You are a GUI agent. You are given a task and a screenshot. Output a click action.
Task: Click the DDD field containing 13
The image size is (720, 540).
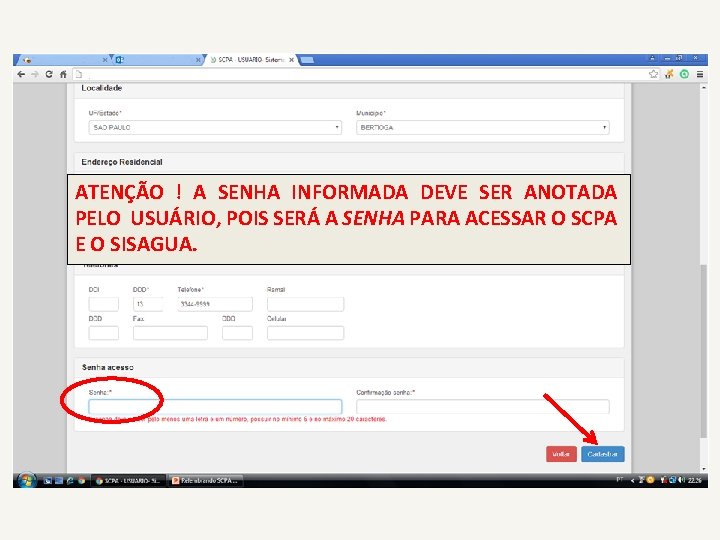point(148,304)
